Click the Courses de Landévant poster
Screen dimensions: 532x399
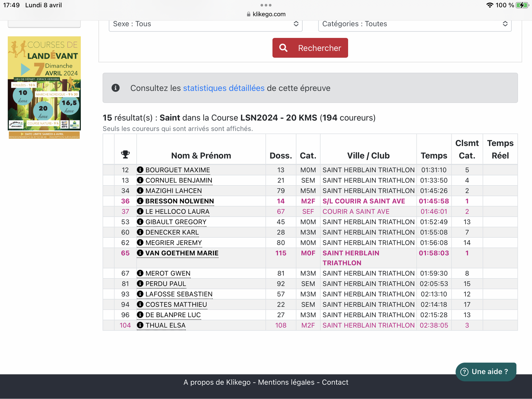pos(44,87)
